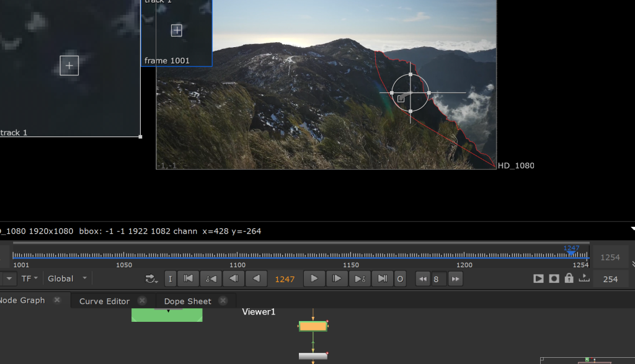Viewport: 635px width, 364px height.
Task: Skip forward by the frame increment
Action: click(456, 279)
